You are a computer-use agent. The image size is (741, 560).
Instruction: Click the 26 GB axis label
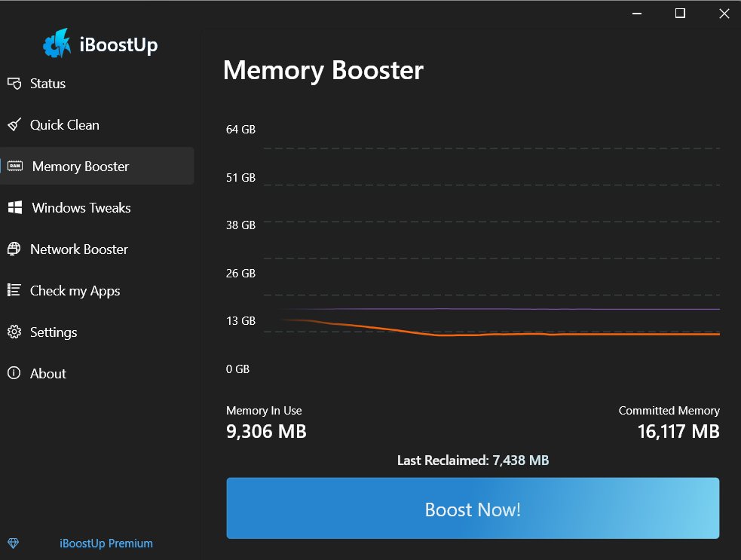pyautogui.click(x=240, y=273)
